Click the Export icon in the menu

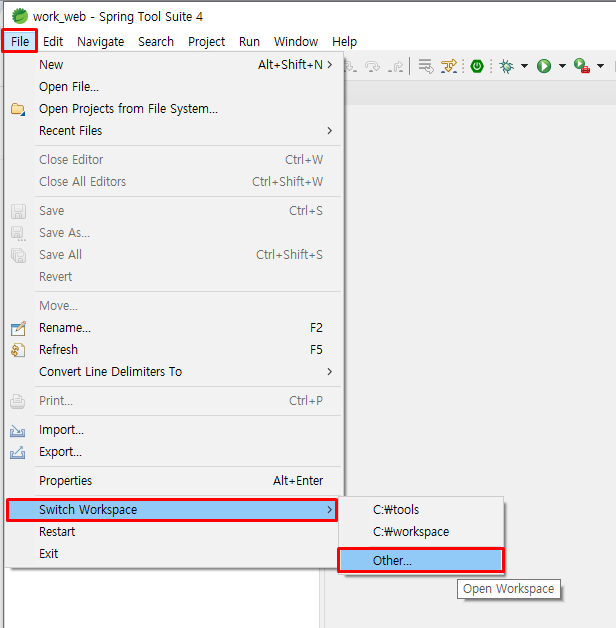(18, 453)
